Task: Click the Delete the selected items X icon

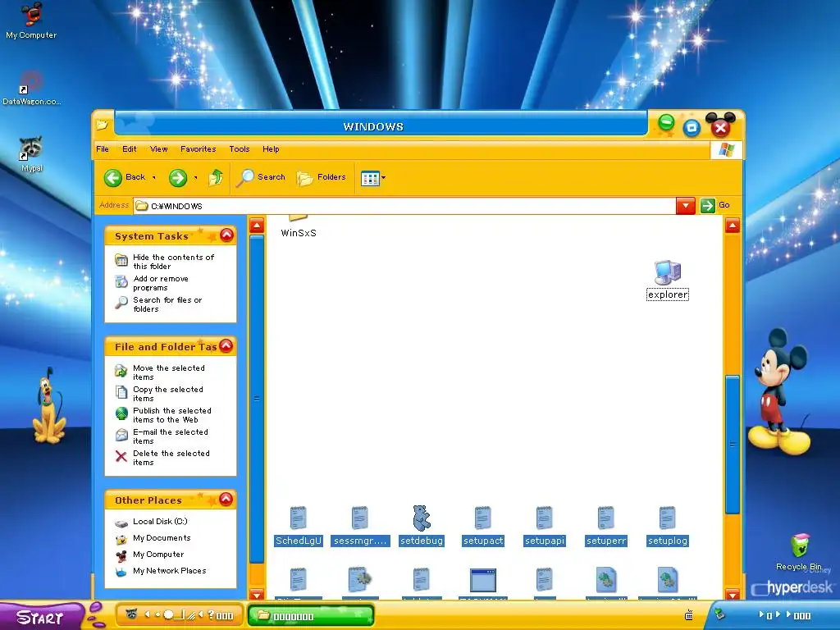Action: tap(121, 456)
